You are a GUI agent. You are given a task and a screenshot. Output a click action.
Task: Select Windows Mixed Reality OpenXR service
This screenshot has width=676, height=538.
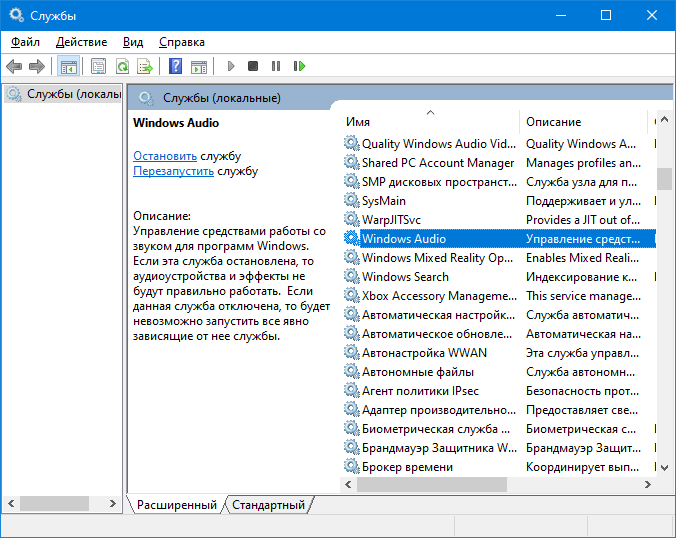499,258
